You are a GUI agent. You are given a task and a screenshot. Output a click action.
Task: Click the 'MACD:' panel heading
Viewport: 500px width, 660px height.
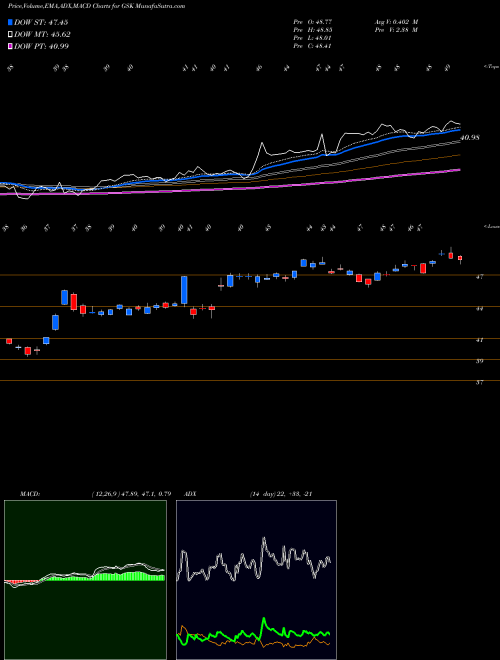(29, 494)
